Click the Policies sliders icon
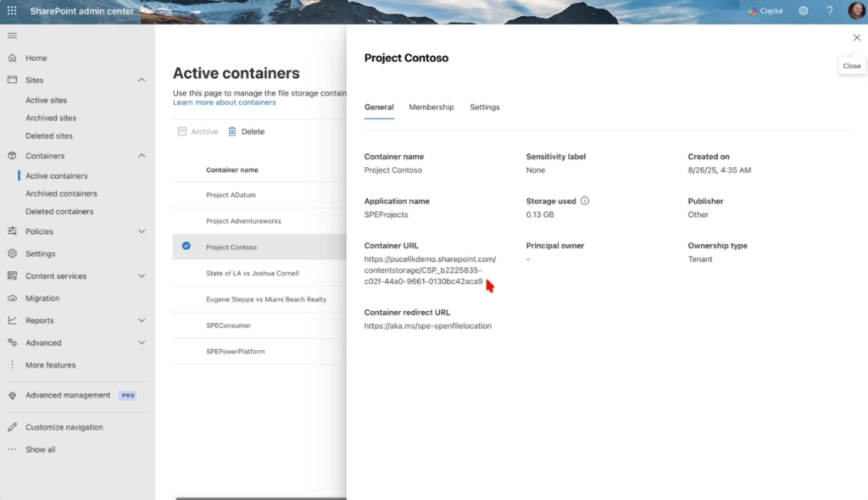This screenshot has height=500, width=868. pos(12,231)
